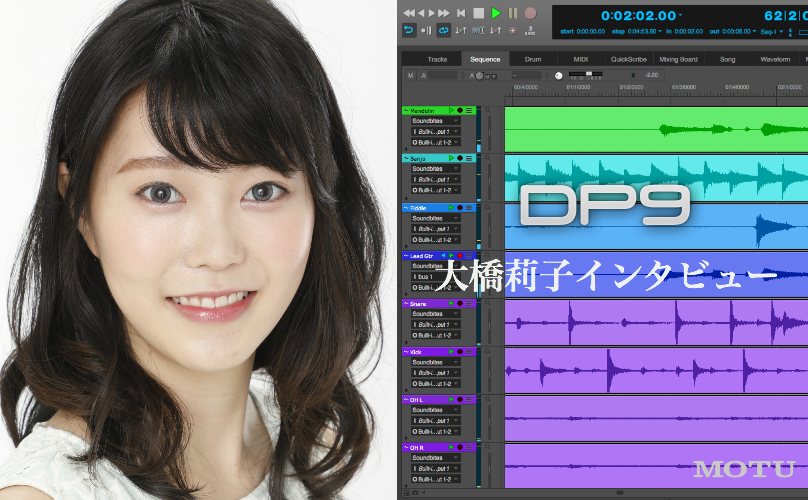808x500 pixels.
Task: Record-arm the Lead Gtr track
Action: coord(460,256)
